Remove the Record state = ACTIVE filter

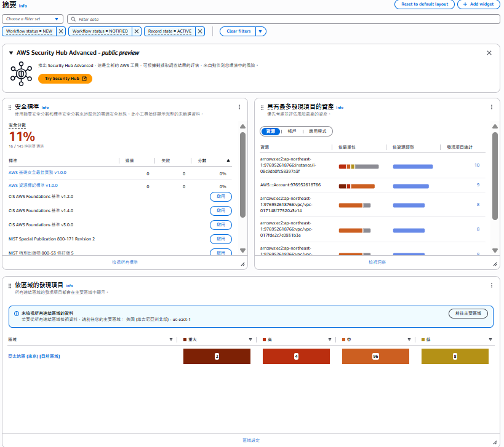[x=200, y=31]
